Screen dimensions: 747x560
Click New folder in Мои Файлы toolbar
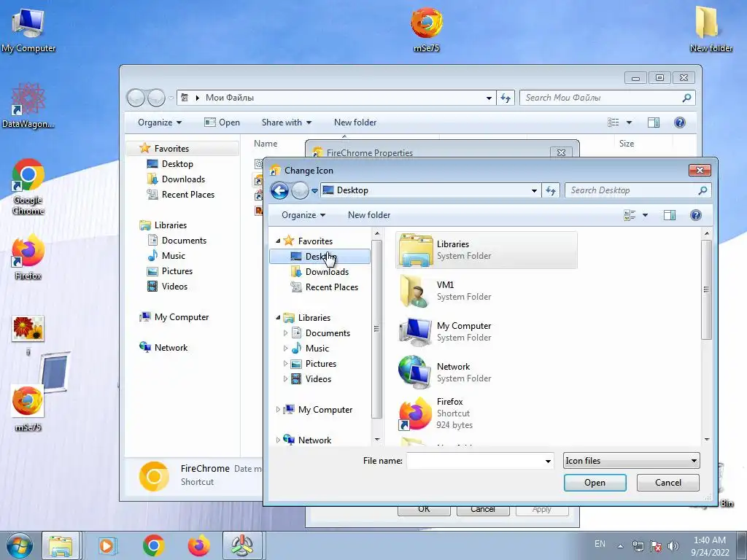coord(355,122)
